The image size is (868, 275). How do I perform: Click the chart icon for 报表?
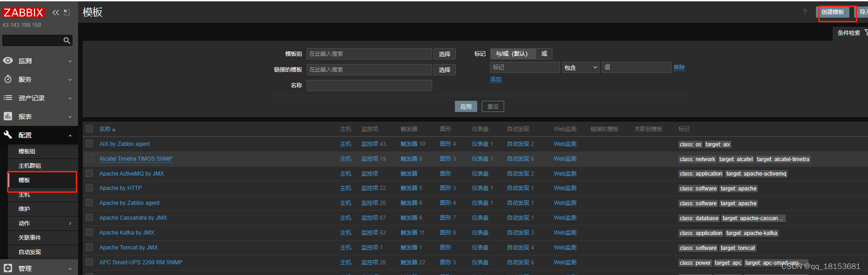coord(8,117)
